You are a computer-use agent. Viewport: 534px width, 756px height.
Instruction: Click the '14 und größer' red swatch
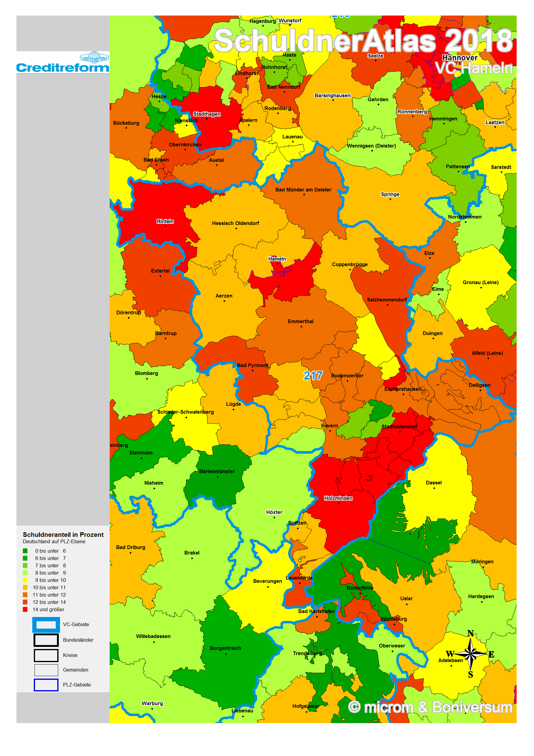pyautogui.click(x=25, y=609)
